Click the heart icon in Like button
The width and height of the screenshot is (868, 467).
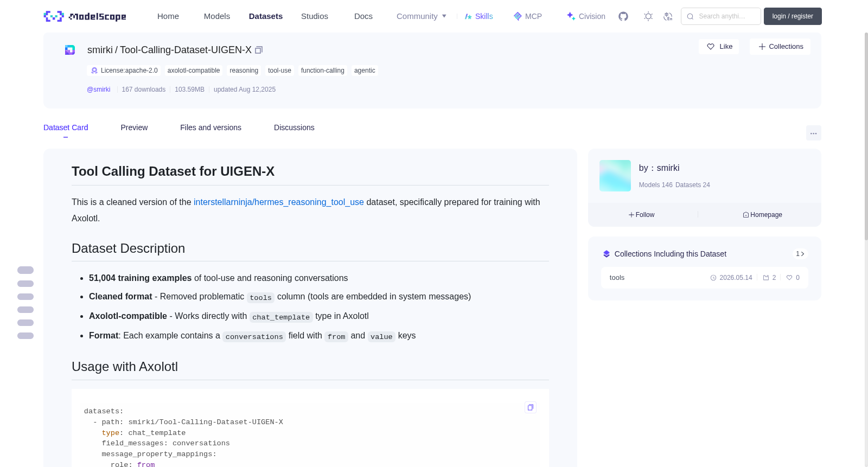click(711, 47)
